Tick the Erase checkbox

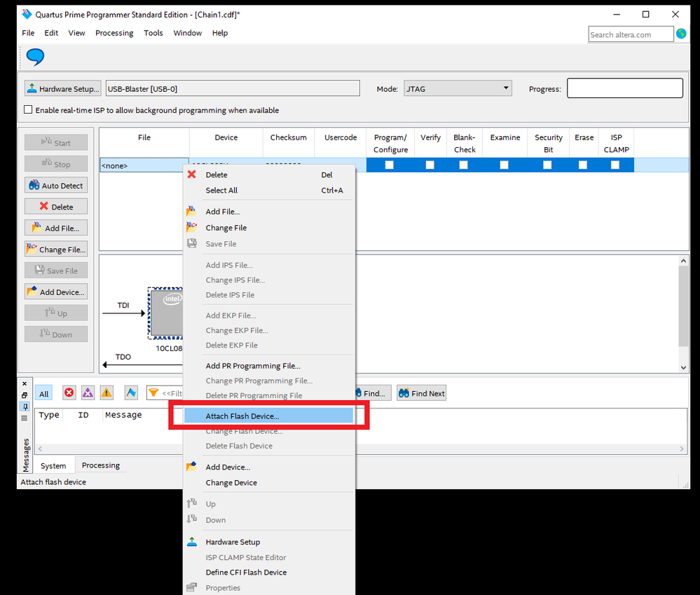[583, 165]
